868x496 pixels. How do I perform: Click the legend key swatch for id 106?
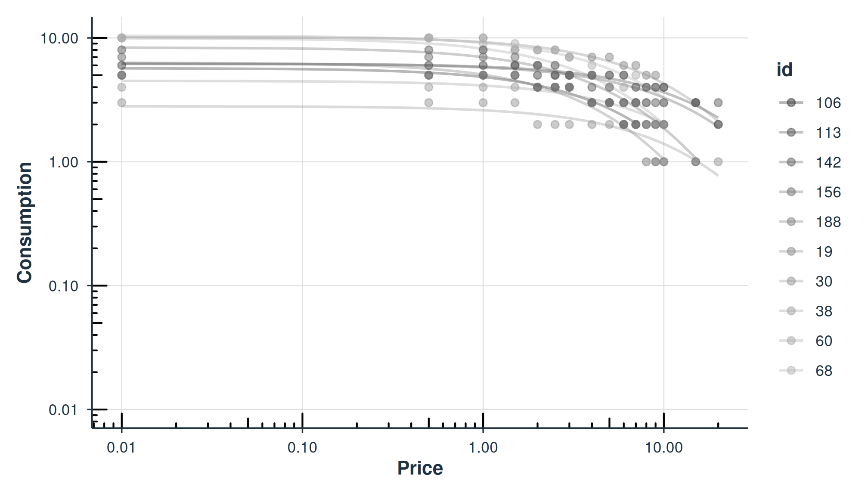(791, 102)
